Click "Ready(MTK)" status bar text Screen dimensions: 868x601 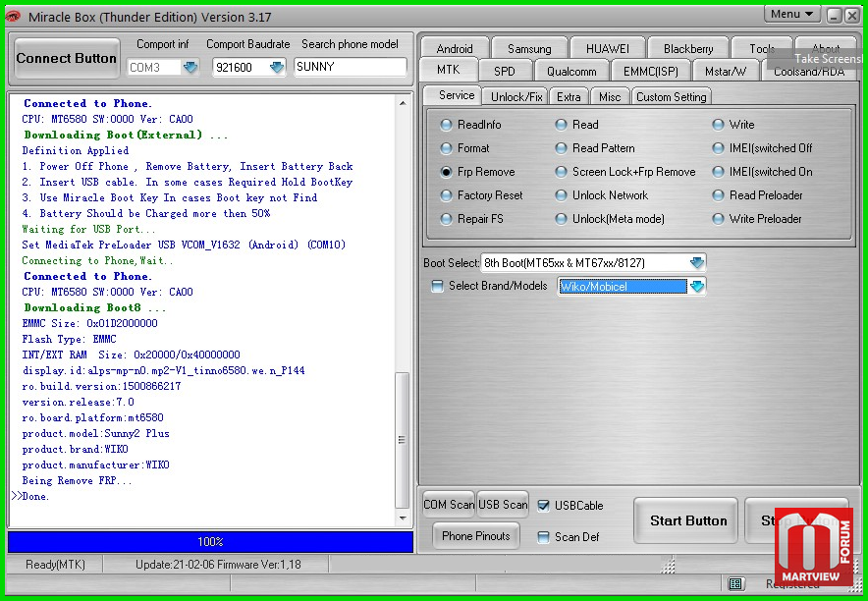coord(55,565)
